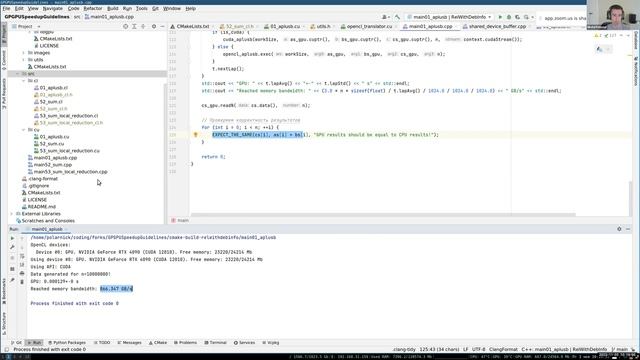Open the Structure sidebar tab
640x360 pixels.
(x=4, y=324)
